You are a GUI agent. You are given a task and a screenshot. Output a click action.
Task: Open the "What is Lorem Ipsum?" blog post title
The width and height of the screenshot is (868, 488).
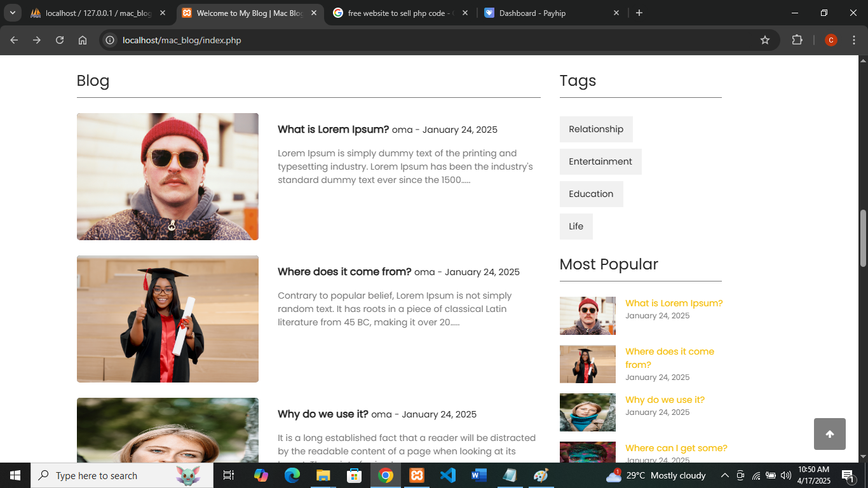pos(333,130)
